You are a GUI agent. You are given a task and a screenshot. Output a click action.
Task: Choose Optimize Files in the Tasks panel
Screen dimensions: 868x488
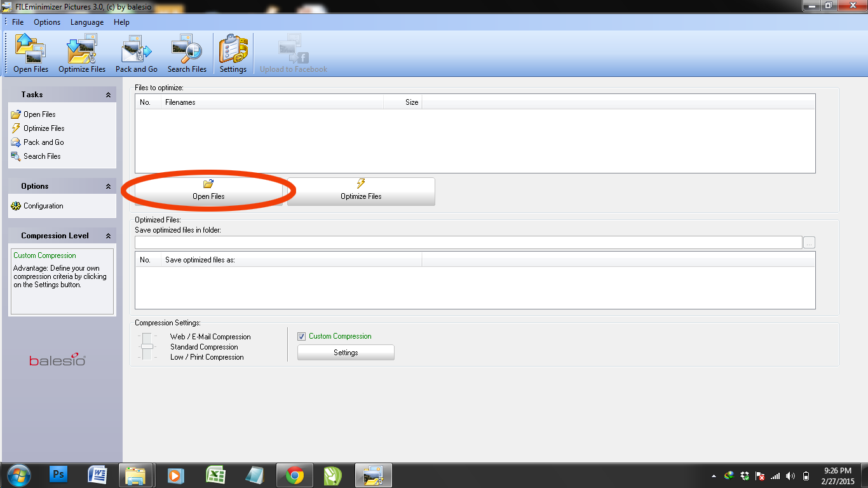point(38,128)
